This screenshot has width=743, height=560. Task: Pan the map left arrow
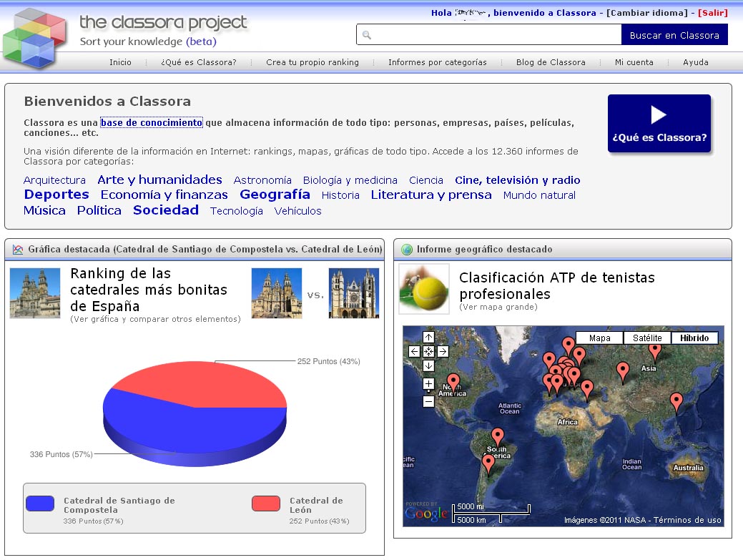(x=414, y=352)
